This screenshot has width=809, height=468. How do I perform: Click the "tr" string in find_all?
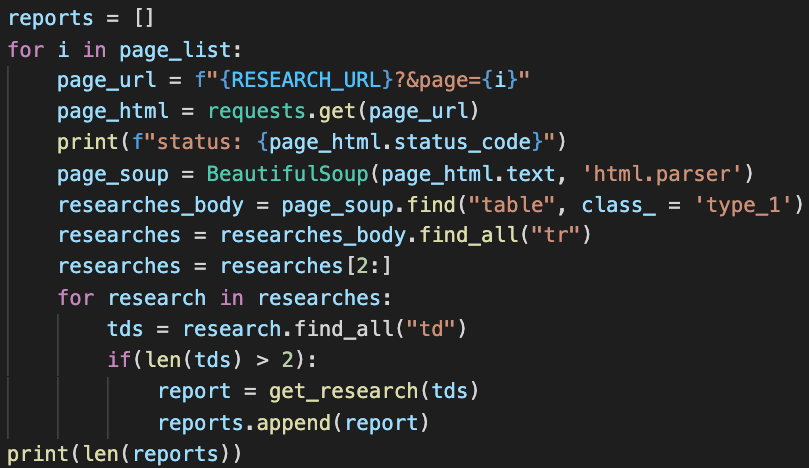point(556,235)
